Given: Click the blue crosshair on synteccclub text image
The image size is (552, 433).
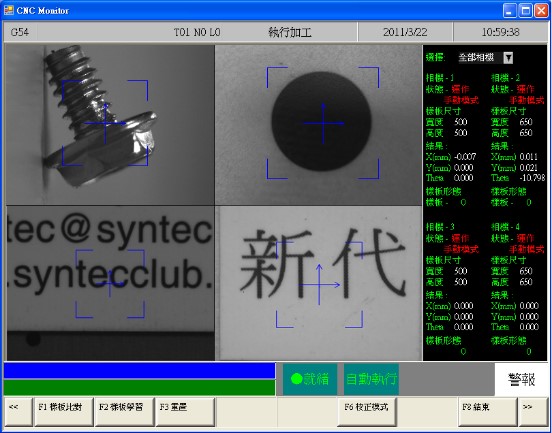Looking at the screenshot, I should tap(110, 283).
